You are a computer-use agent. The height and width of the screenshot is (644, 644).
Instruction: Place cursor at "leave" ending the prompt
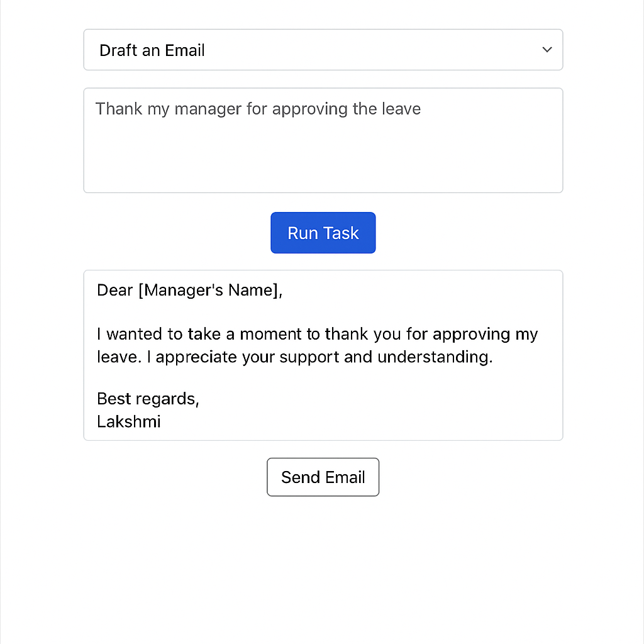click(401, 109)
